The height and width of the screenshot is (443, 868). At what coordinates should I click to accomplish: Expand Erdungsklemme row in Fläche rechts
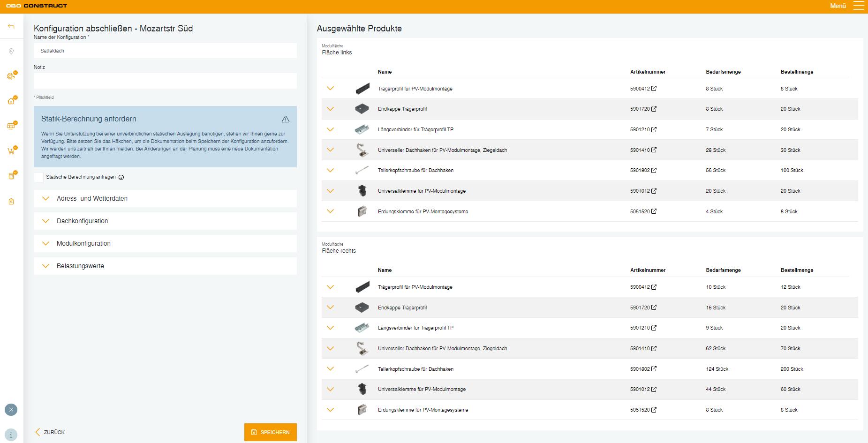point(330,410)
